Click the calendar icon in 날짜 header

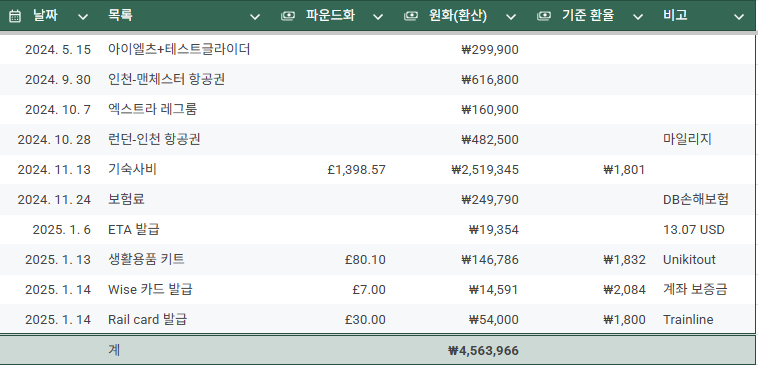15,16
